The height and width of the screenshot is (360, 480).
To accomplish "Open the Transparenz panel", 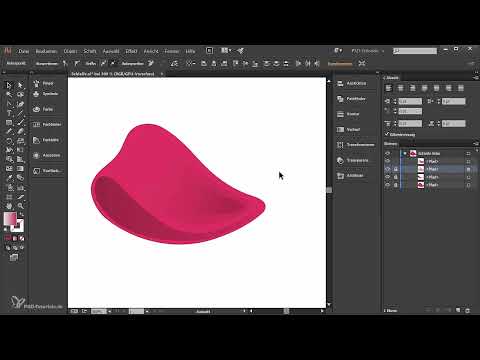I will coord(353,160).
